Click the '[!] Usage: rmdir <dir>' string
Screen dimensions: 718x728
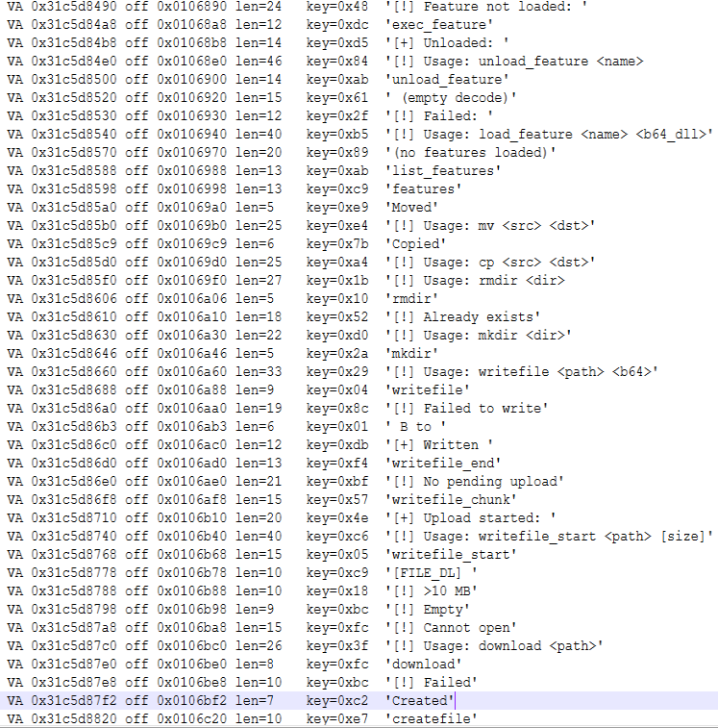point(475,281)
